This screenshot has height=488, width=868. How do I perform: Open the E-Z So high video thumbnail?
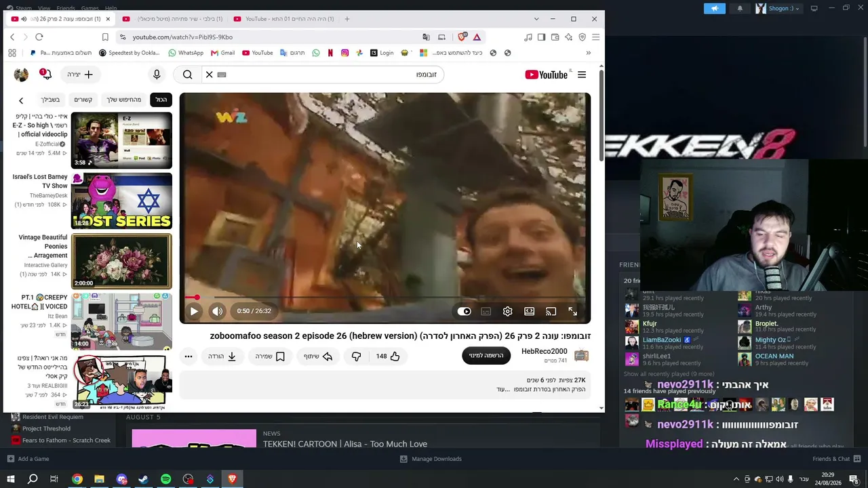coord(122,140)
